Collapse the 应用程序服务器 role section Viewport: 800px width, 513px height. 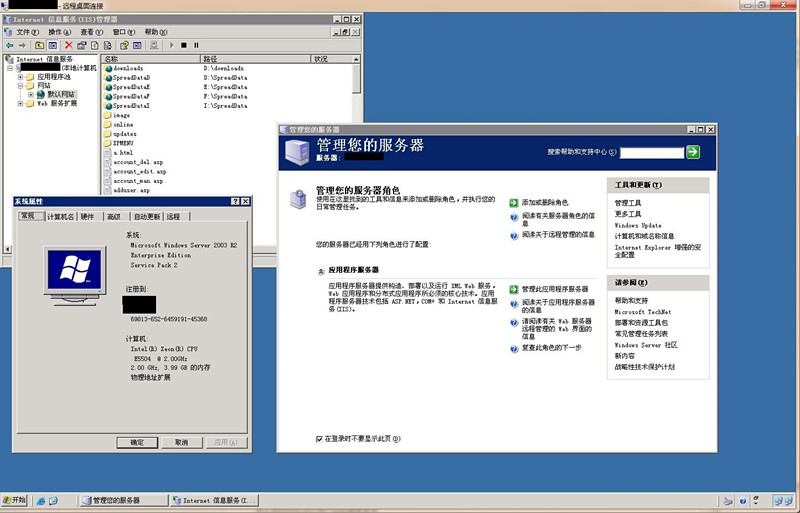tap(319, 269)
